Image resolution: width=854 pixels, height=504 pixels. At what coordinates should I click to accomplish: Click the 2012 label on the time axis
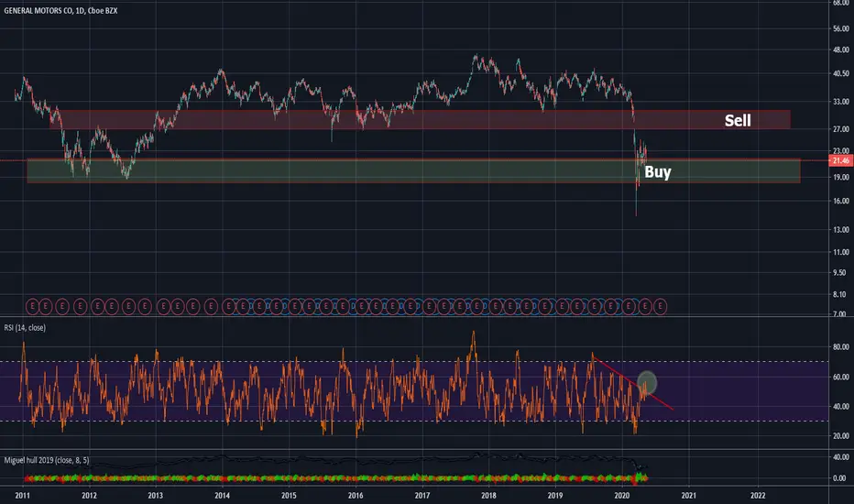(89, 495)
